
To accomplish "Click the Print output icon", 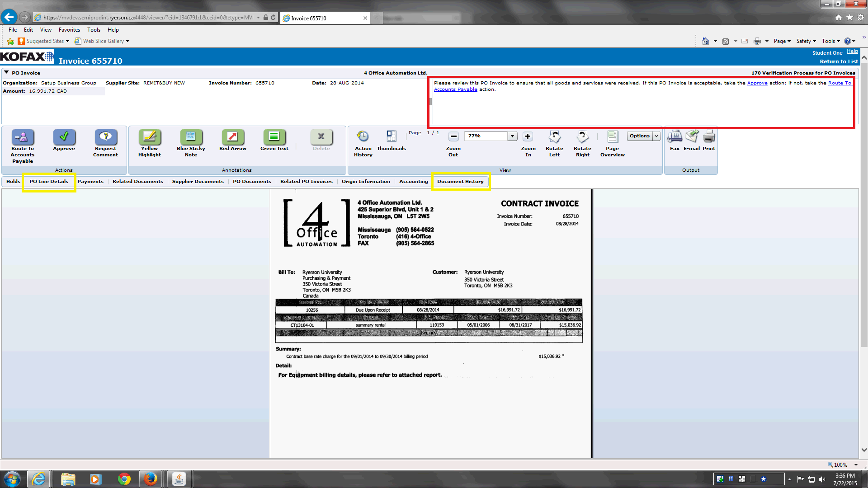I will [709, 136].
